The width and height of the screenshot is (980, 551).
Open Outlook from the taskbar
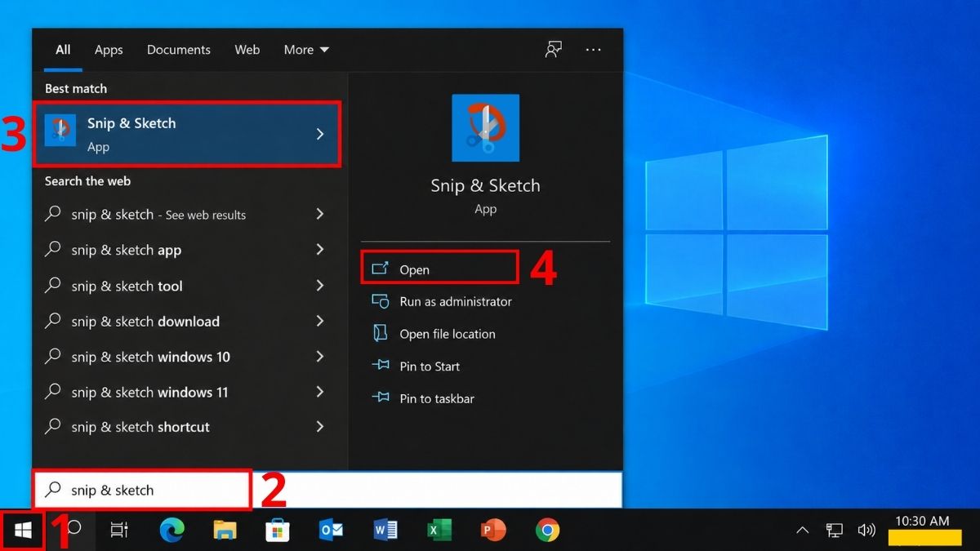[x=332, y=531]
